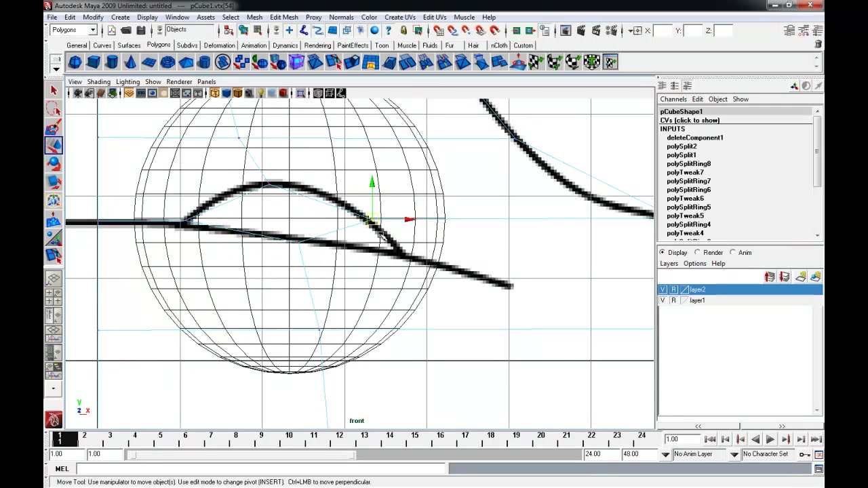
Task: Switch to the Animation shelf tab
Action: (254, 45)
